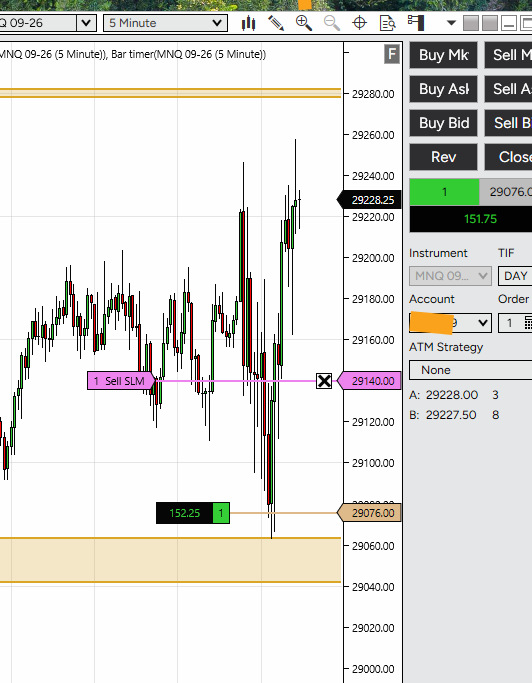Open the Account dropdown

[450, 323]
